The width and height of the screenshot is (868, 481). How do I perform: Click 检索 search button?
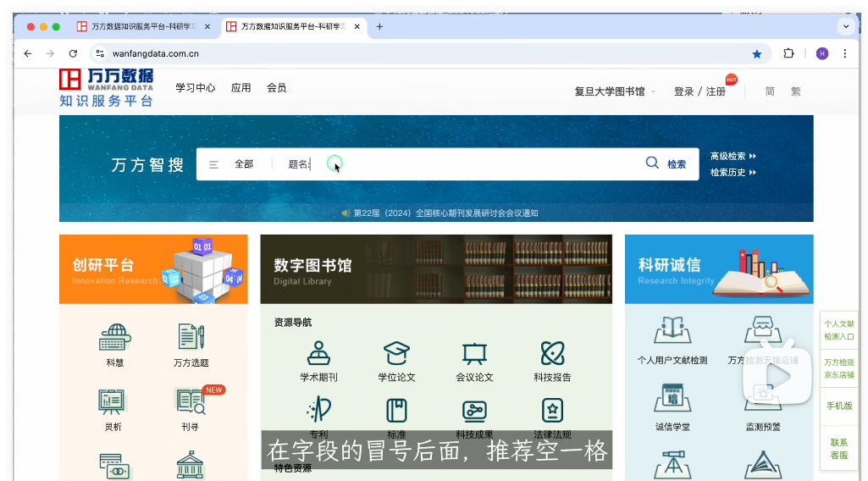(676, 163)
